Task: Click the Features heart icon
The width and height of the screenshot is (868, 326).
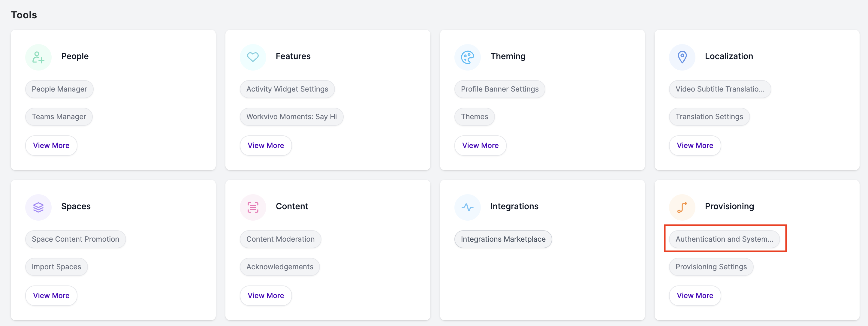Action: point(253,57)
